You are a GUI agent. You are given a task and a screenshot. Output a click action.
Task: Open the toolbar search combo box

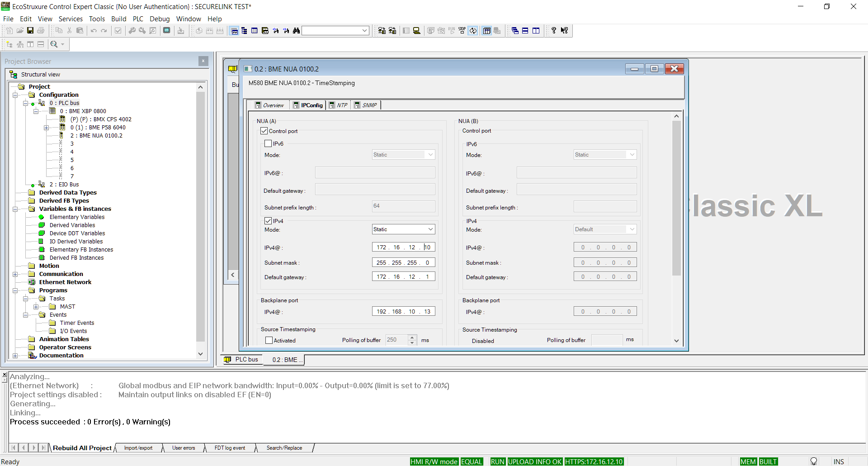(x=335, y=30)
